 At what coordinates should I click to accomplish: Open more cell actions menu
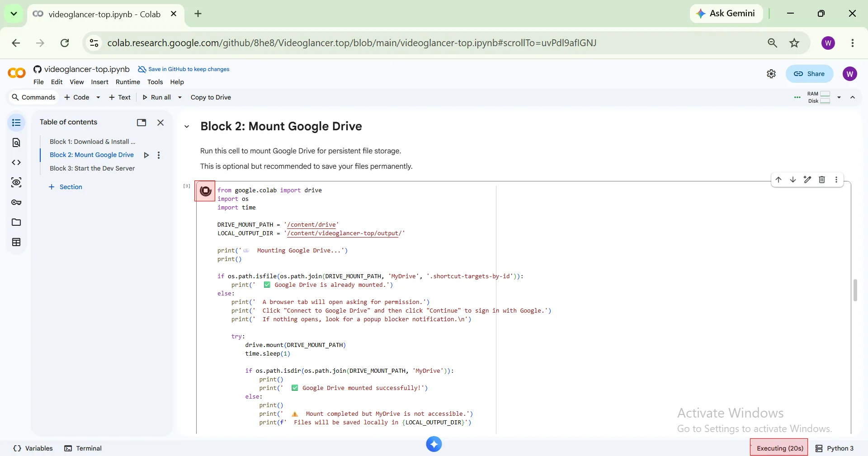point(836,180)
